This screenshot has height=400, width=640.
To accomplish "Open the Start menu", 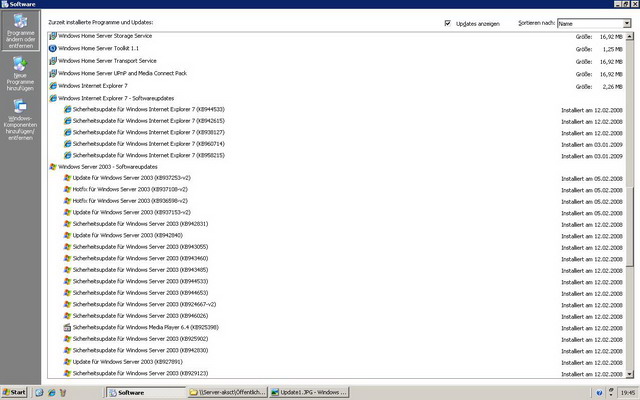I will (14, 392).
